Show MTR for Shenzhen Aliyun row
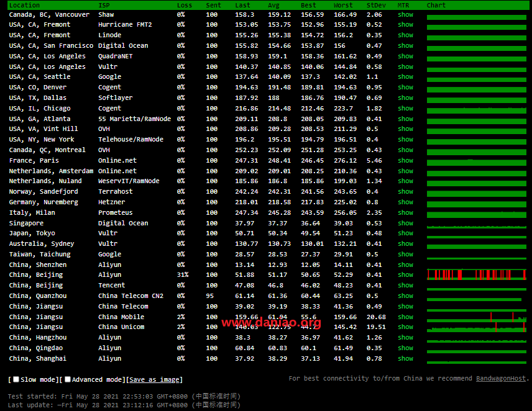This screenshot has height=411, width=532. point(405,264)
